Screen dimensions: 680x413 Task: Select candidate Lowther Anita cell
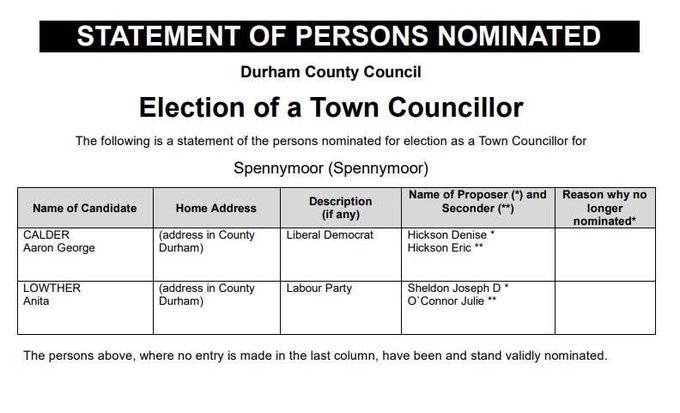tap(50, 294)
